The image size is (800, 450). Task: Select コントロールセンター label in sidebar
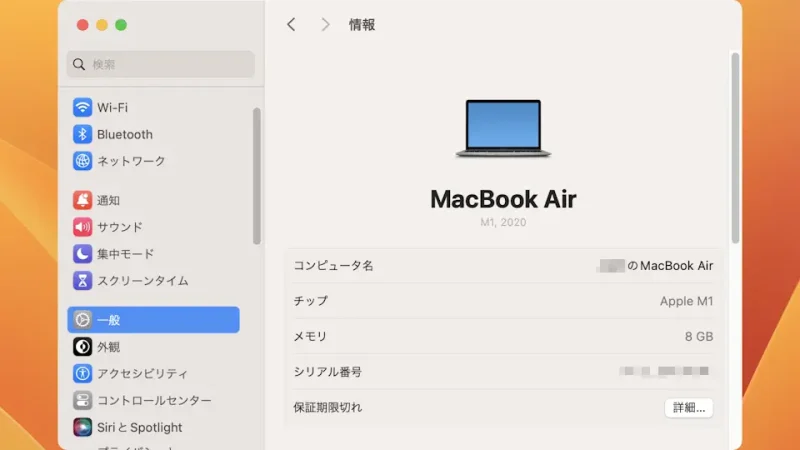pos(154,401)
